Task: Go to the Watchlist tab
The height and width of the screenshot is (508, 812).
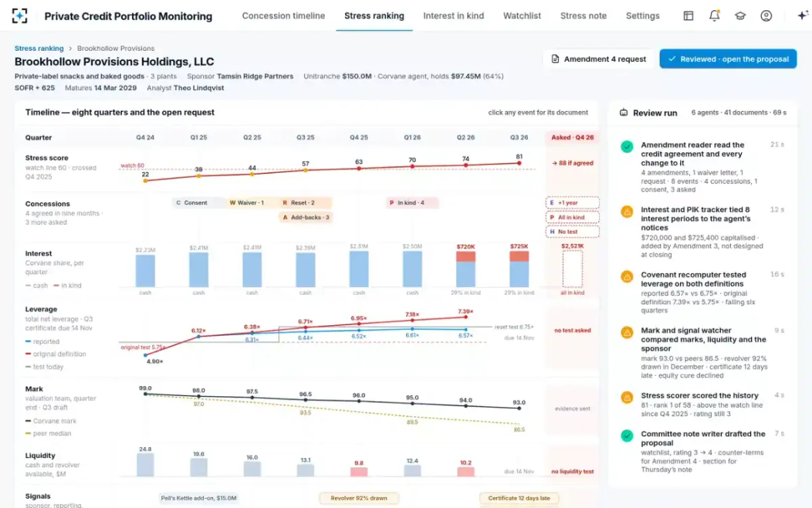Action: 522,16
